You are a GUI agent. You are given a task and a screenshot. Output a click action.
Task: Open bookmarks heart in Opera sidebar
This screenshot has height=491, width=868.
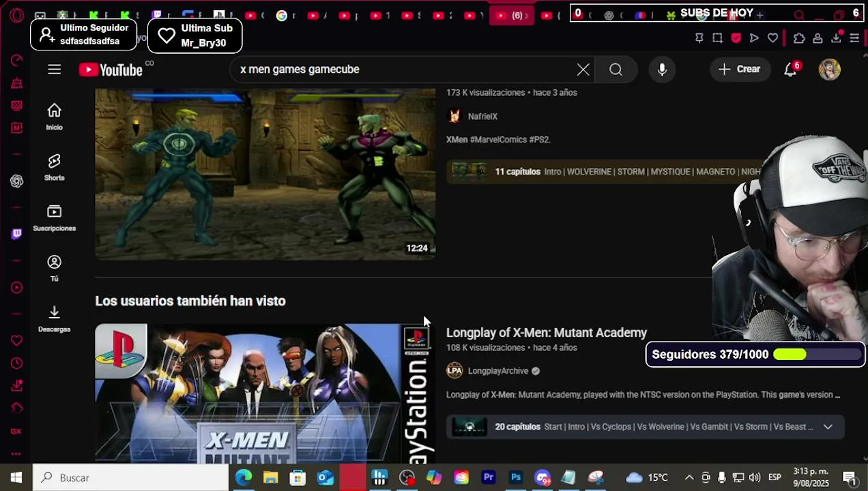click(x=16, y=340)
